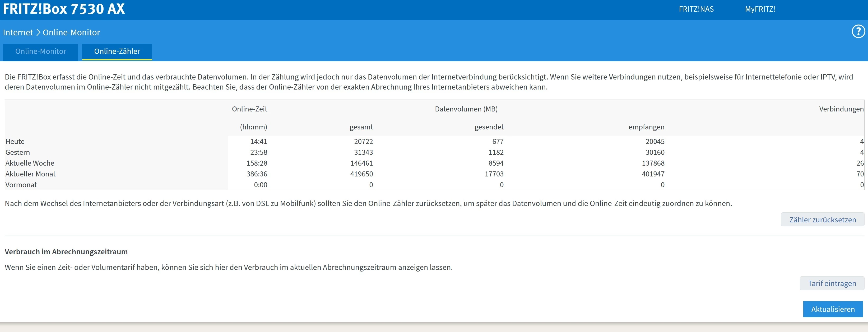Open the help question mark icon
This screenshot has height=332, width=868.
(858, 32)
